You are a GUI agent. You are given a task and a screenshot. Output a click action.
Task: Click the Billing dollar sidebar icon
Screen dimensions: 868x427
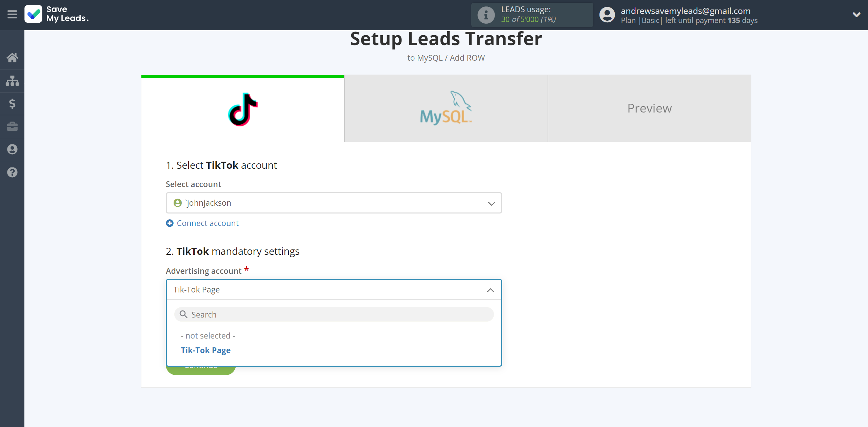[12, 103]
